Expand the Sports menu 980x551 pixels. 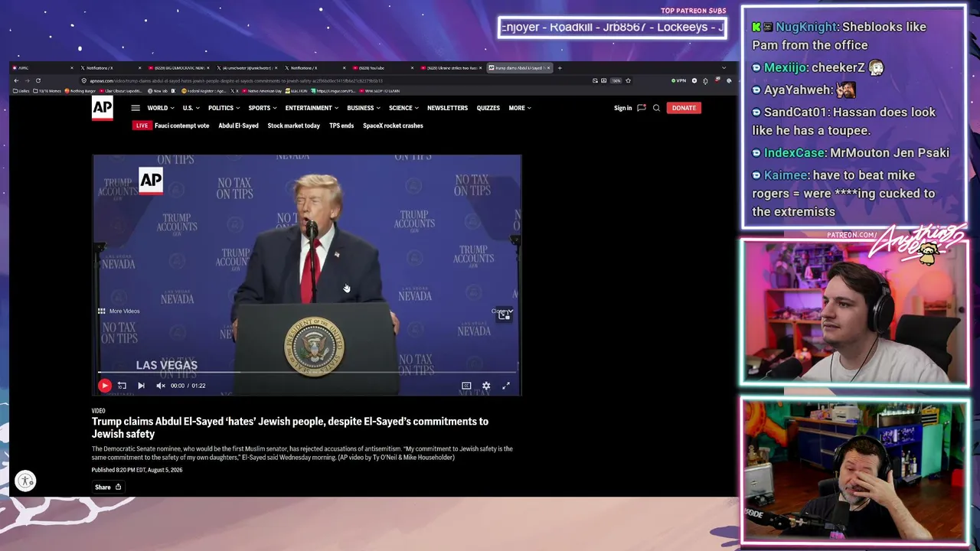[x=263, y=108]
